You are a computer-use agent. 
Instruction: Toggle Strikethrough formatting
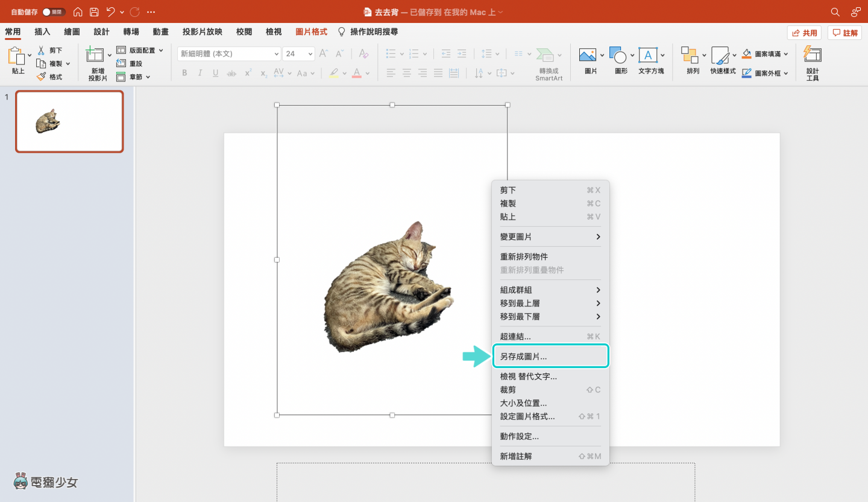pyautogui.click(x=231, y=73)
